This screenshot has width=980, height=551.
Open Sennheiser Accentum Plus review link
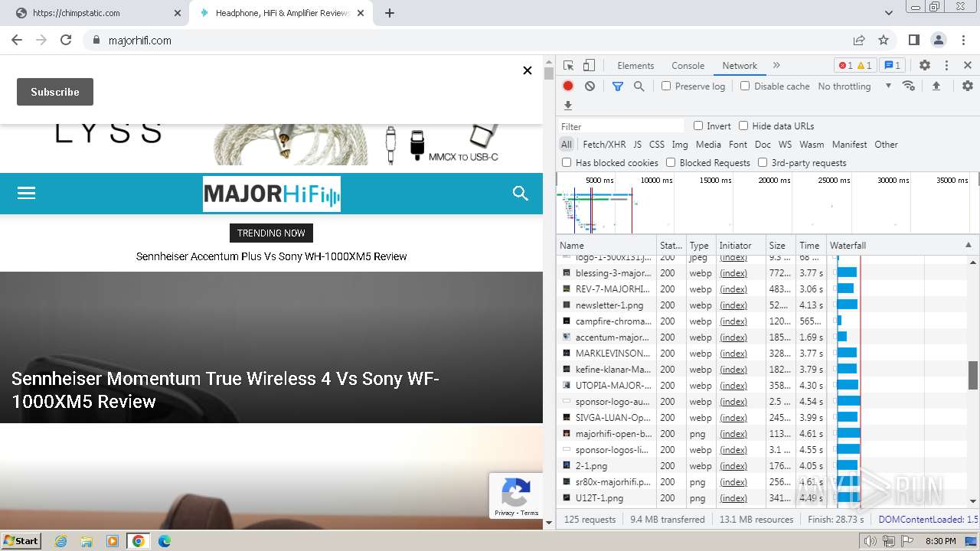point(271,256)
